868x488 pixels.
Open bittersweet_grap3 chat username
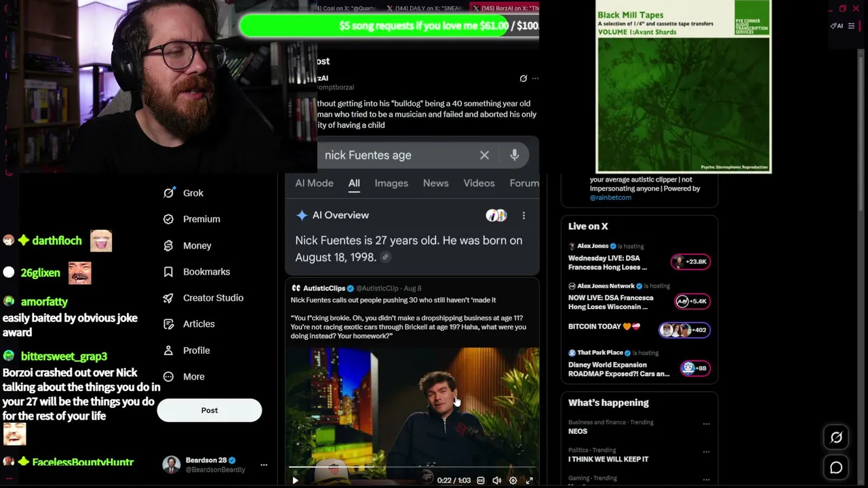(64, 357)
